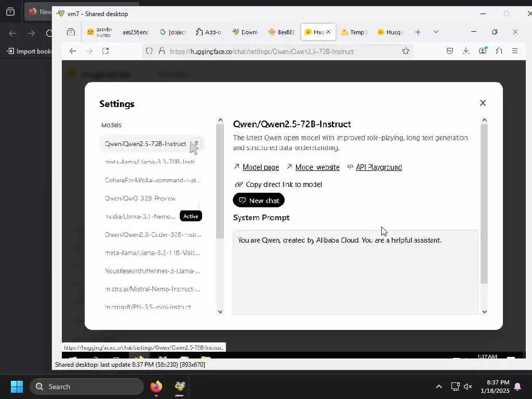Show hidden system tray icons chevron
The width and height of the screenshot is (532, 399).
tap(438, 387)
